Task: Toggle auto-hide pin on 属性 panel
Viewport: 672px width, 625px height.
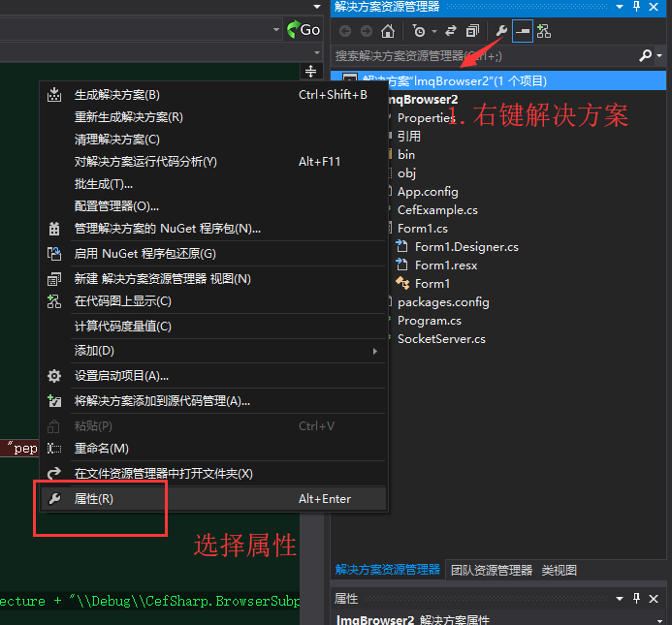Action: pyautogui.click(x=636, y=598)
